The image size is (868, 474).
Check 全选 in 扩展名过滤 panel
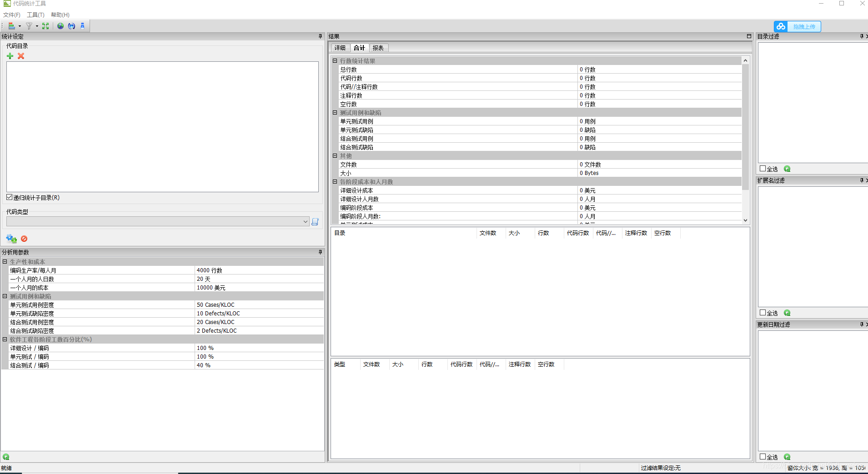pos(763,313)
